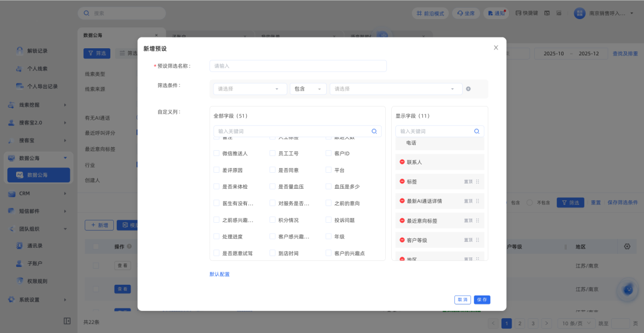Tick the 投诉问题 checkbox
Screen dimensions: 644x333
click(x=329, y=220)
